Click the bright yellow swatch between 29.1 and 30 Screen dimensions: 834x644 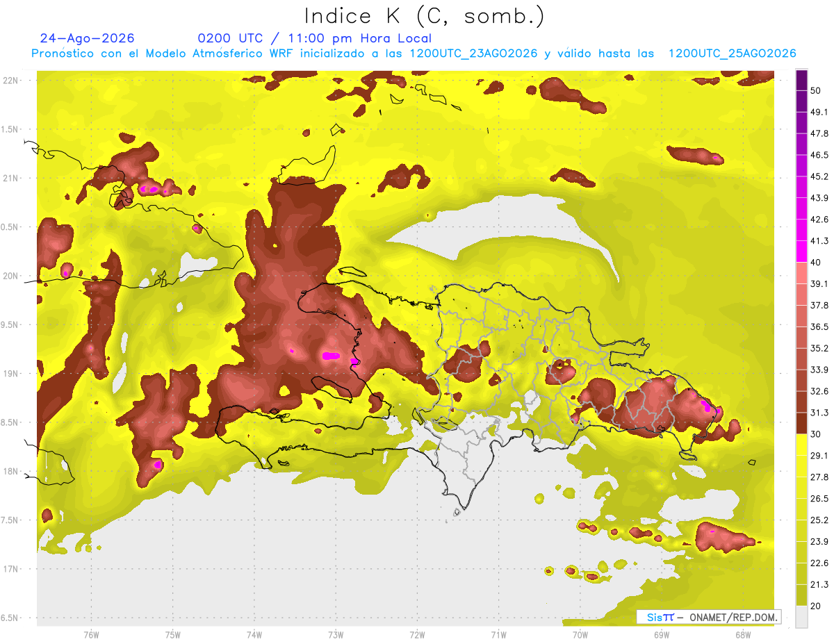coord(801,445)
